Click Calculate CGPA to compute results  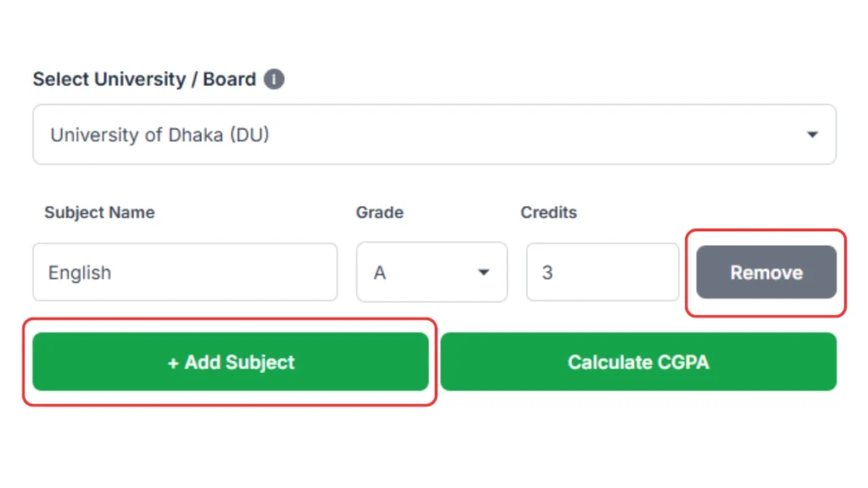tap(638, 362)
